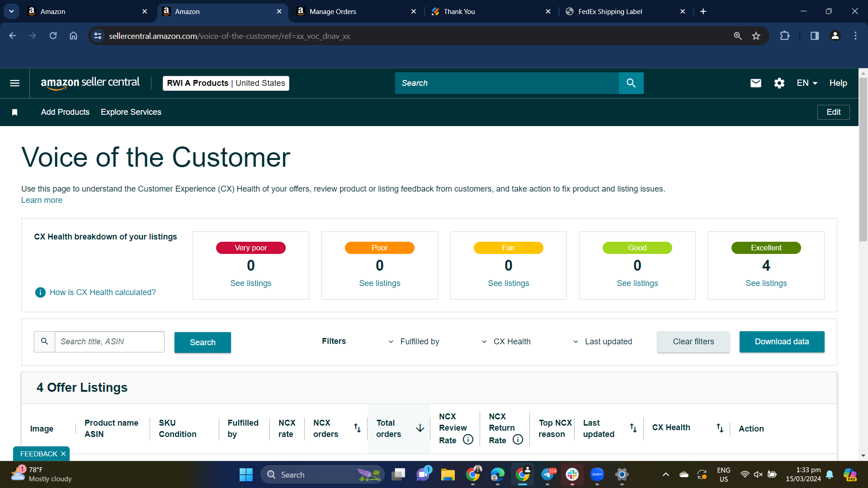
Task: See listings under Poor
Action: pyautogui.click(x=380, y=283)
